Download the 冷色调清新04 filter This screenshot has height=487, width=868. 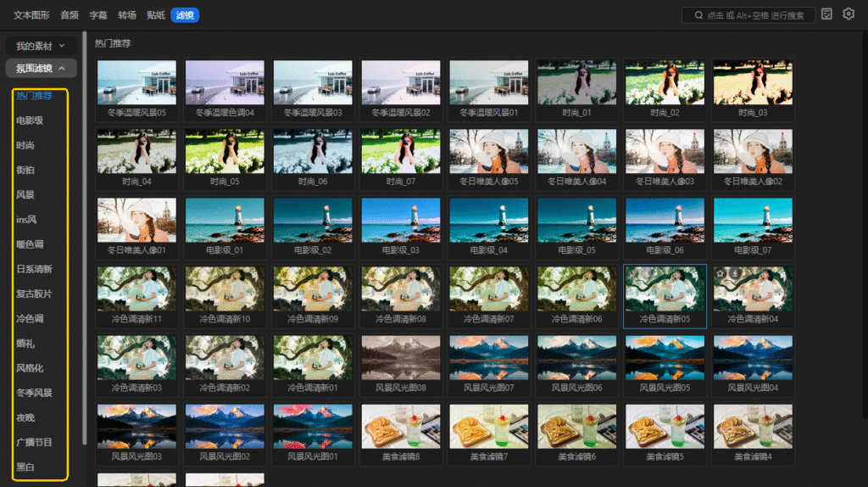coord(736,273)
